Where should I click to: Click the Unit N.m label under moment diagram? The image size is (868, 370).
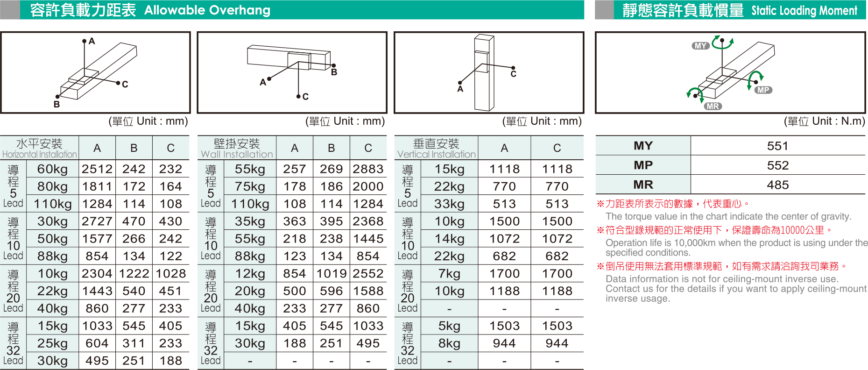click(x=824, y=121)
